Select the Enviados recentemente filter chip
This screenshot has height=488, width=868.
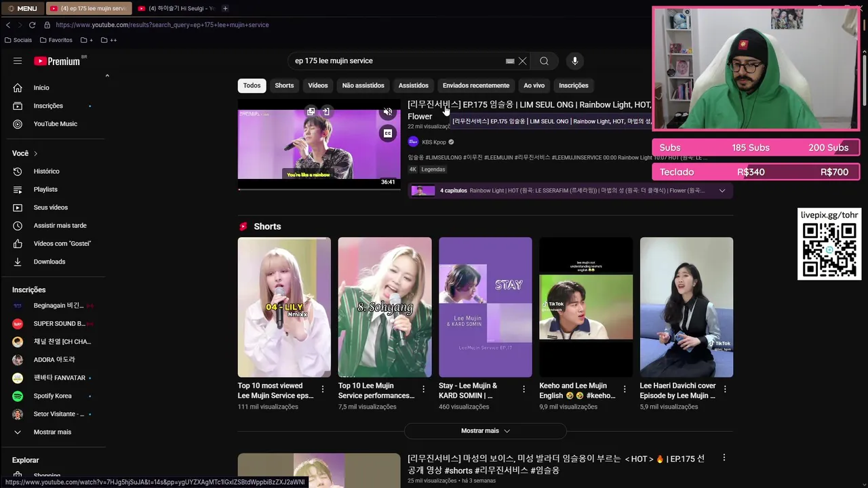tap(476, 85)
